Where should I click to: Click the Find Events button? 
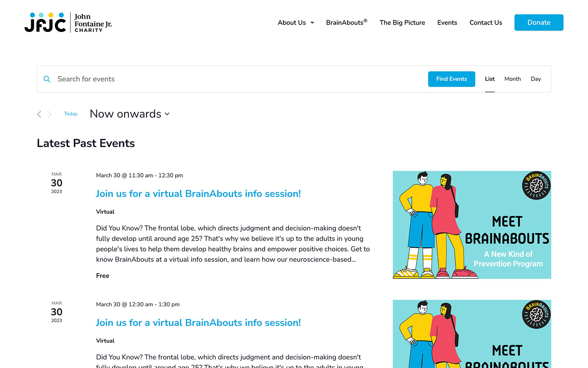click(452, 79)
